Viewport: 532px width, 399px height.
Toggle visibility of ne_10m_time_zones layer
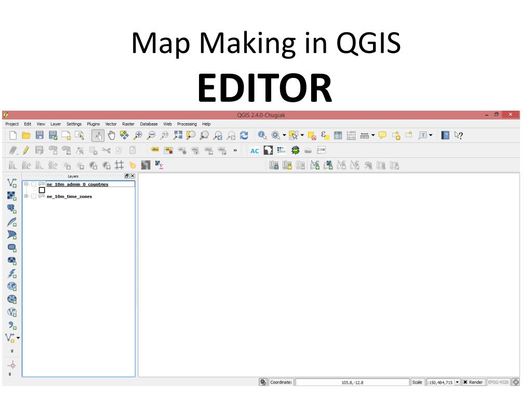34,196
